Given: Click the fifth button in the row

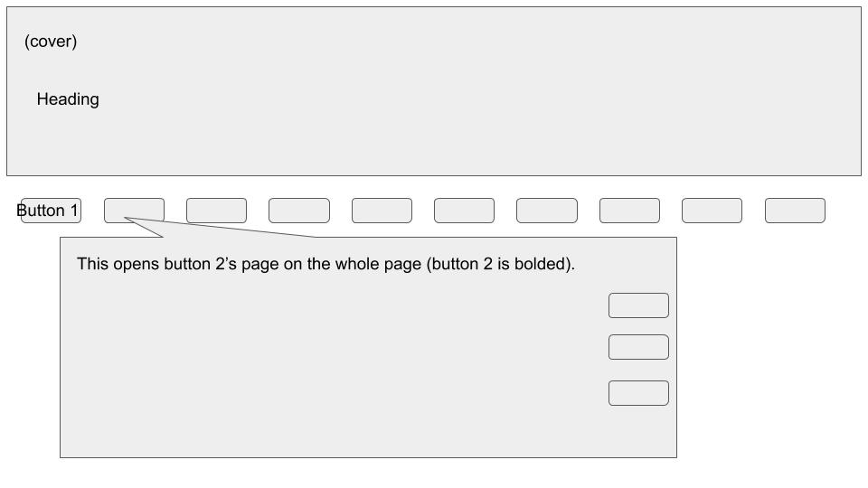Looking at the screenshot, I should tap(382, 211).
